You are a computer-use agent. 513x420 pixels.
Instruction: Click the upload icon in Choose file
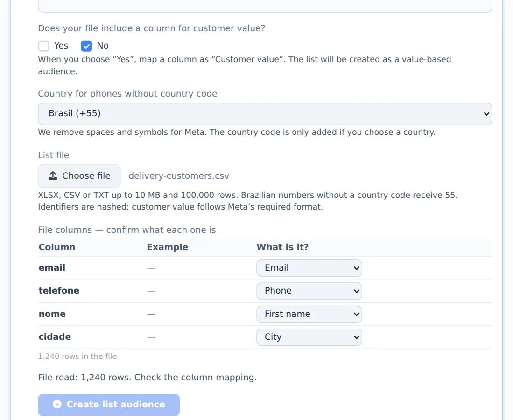tap(53, 175)
